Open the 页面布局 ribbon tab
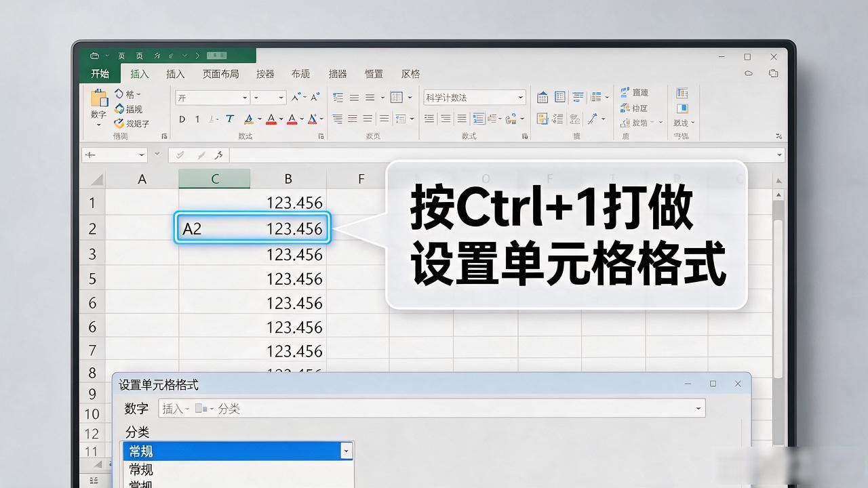 [x=220, y=74]
